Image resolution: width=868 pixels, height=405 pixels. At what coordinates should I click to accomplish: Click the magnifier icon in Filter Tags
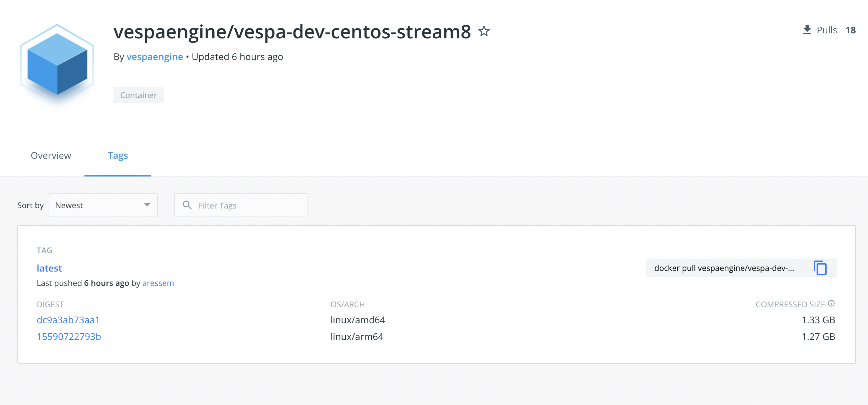(x=187, y=205)
